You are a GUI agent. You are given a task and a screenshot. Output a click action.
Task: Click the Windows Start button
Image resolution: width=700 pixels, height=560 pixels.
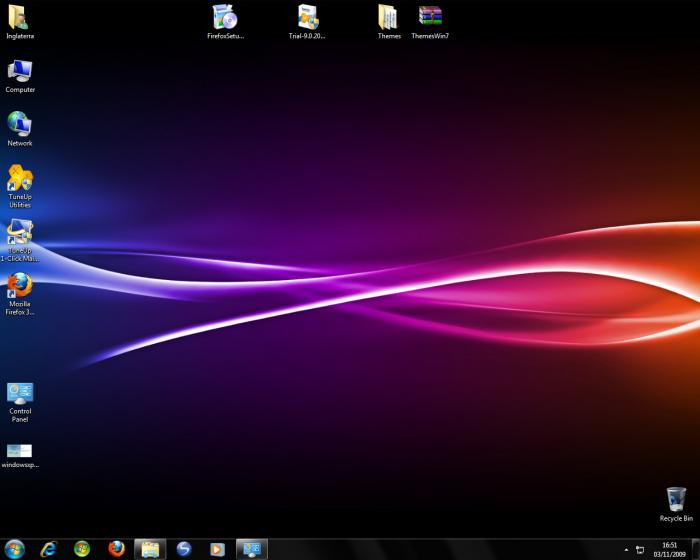click(x=14, y=549)
